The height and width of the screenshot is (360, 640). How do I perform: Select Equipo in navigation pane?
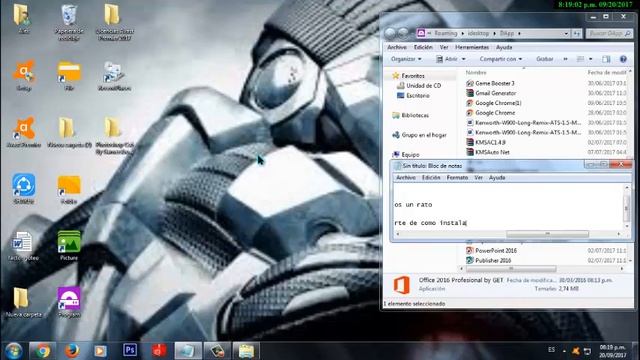coord(406,155)
